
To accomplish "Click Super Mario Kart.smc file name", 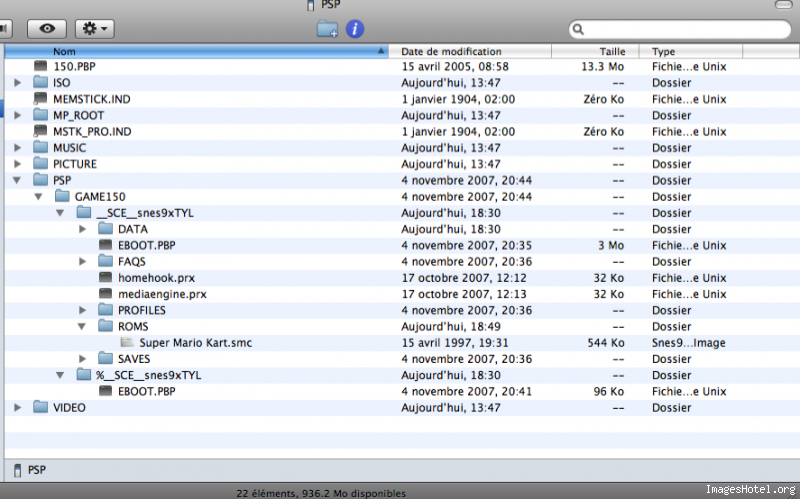I will click(196, 343).
